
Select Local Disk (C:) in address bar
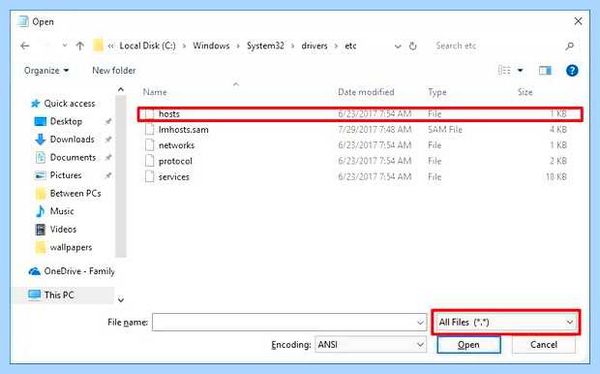(x=147, y=46)
